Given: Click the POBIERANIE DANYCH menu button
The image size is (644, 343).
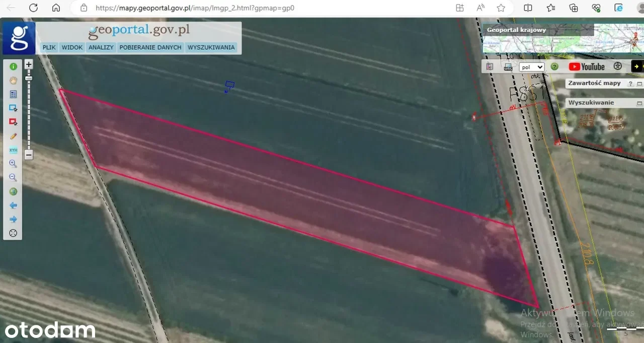Looking at the screenshot, I should click(150, 47).
